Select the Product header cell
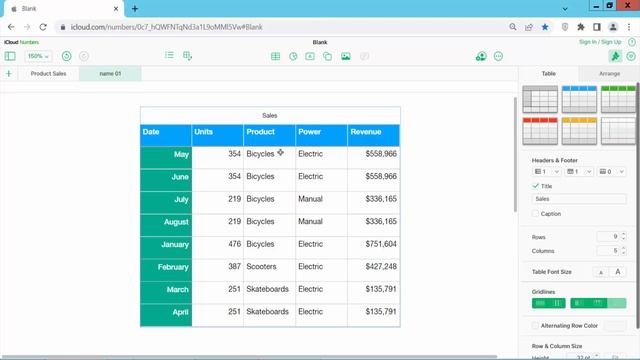 coord(269,135)
